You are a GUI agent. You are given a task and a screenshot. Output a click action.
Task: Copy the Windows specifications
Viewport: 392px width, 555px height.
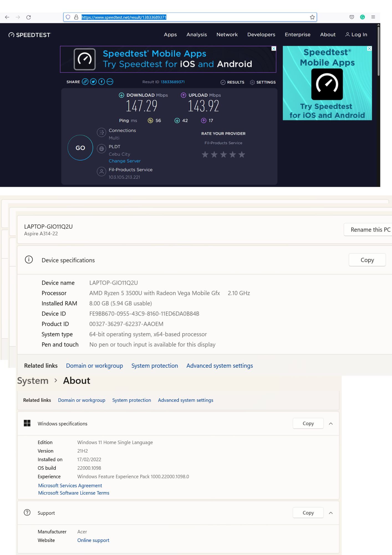point(308,423)
